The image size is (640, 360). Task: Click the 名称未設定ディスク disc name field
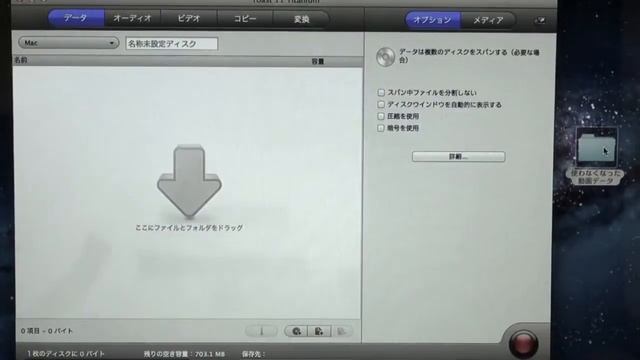[x=172, y=44]
